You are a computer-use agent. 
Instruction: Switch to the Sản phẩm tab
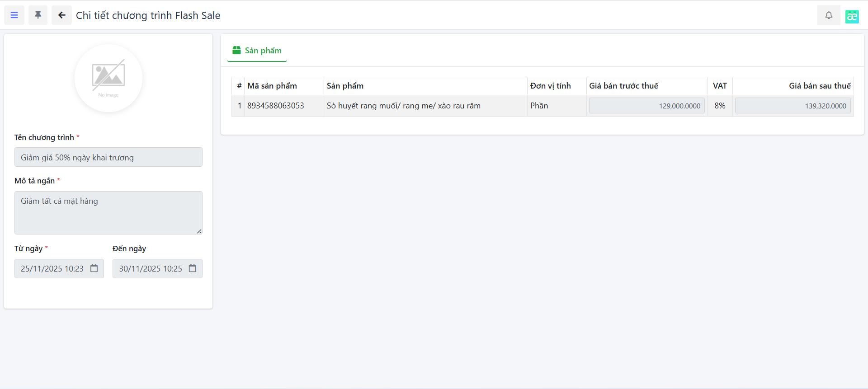(x=263, y=51)
